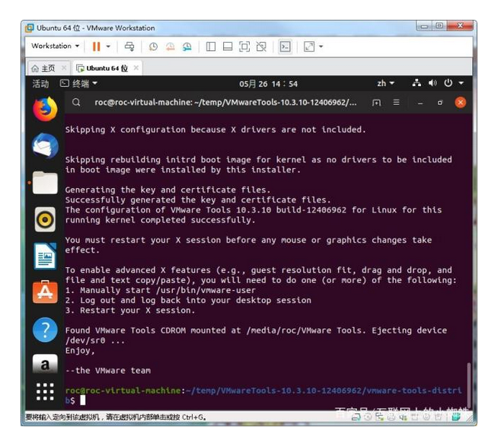This screenshot has width=504, height=443.
Task: Open Ubuntu Software from the dock
Action: pos(45,292)
